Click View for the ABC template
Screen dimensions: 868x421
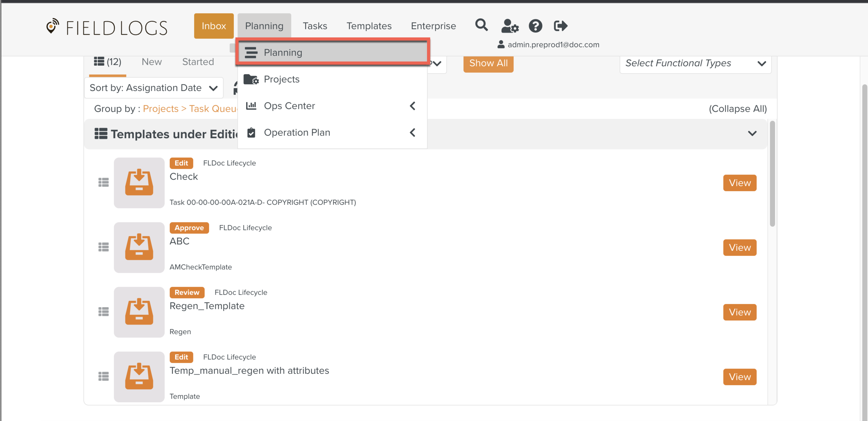pyautogui.click(x=740, y=247)
